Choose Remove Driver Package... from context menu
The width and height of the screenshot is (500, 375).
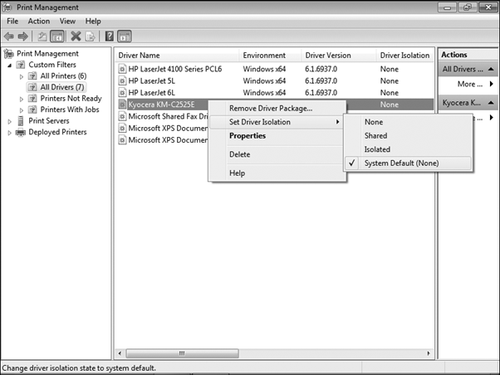click(x=277, y=108)
